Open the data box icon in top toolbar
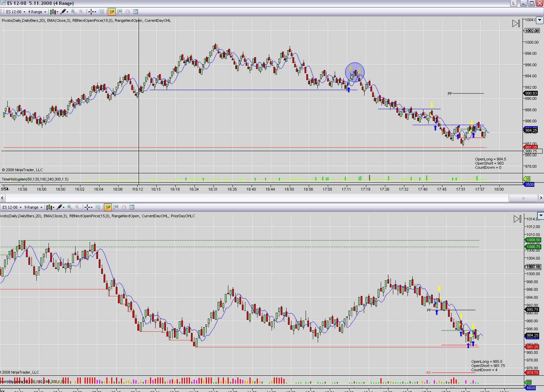 point(135,12)
